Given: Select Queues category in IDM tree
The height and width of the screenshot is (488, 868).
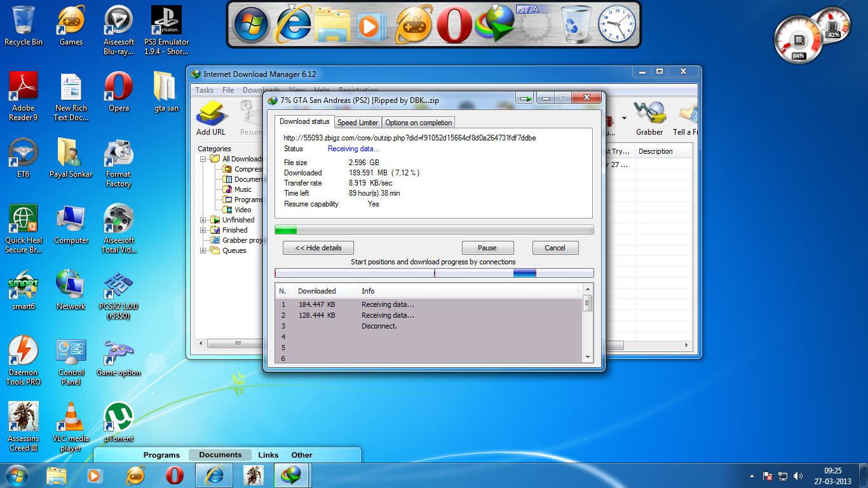Looking at the screenshot, I should (234, 250).
